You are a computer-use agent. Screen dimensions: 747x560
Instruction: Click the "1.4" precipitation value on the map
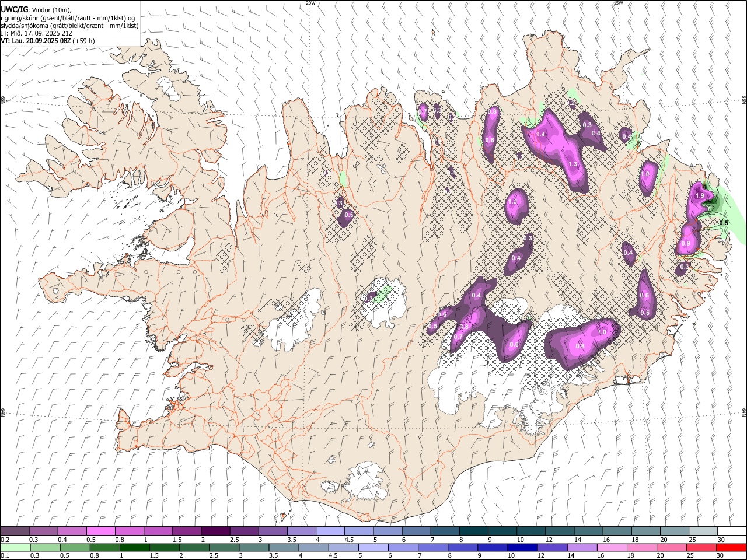[x=540, y=135]
